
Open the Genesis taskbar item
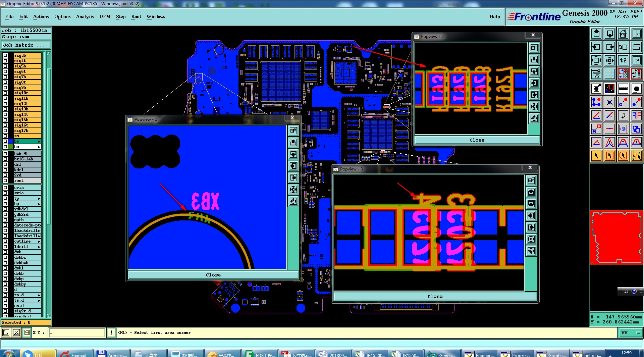point(442,354)
